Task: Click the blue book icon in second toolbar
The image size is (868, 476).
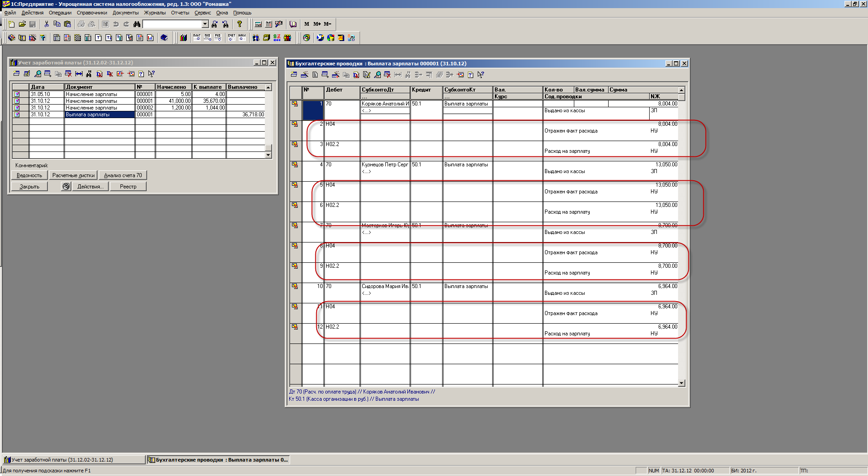Action: point(164,37)
